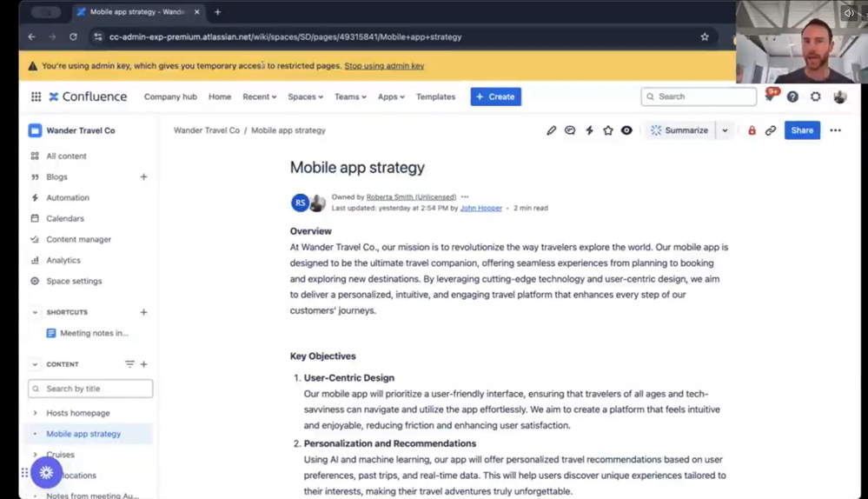Open Calendars in sidebar

pyautogui.click(x=65, y=218)
